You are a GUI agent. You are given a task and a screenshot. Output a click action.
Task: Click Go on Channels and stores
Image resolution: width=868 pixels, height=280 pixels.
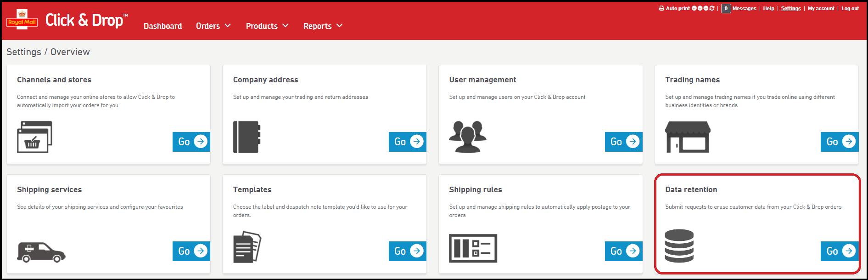point(191,142)
